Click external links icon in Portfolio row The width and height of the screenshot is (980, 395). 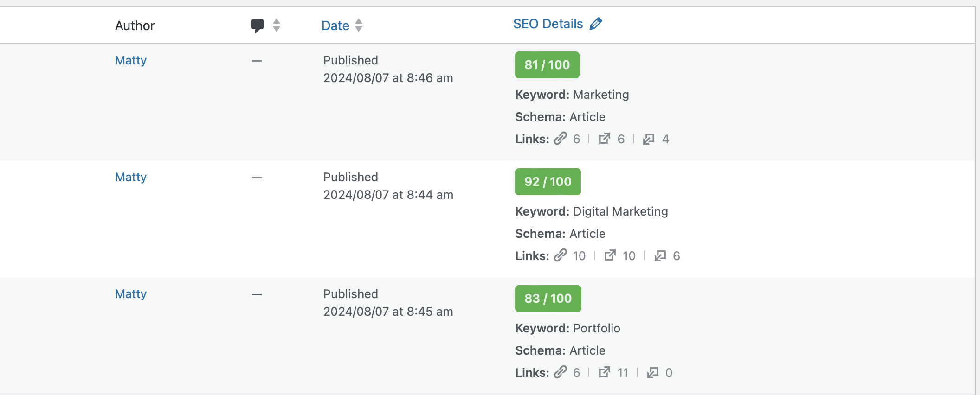(605, 372)
